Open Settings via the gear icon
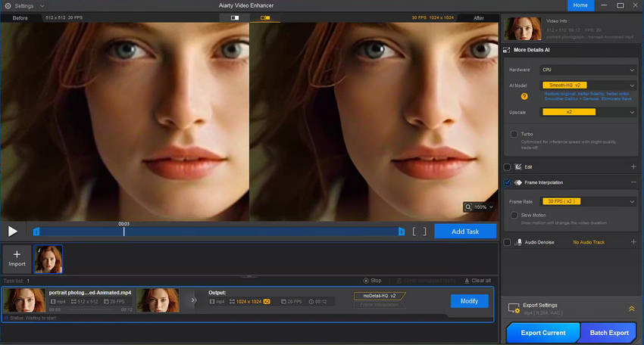The image size is (644, 345). [8, 6]
